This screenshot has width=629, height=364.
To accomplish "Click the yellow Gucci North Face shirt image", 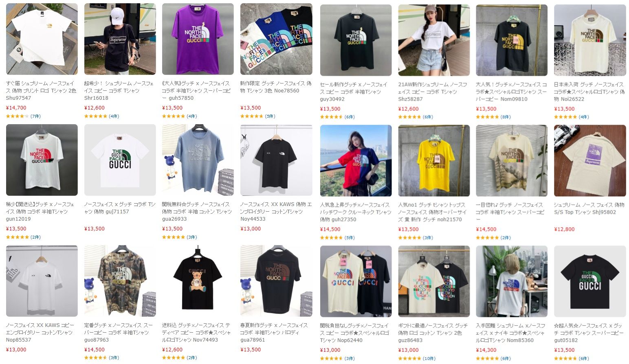I will pyautogui.click(x=434, y=160).
